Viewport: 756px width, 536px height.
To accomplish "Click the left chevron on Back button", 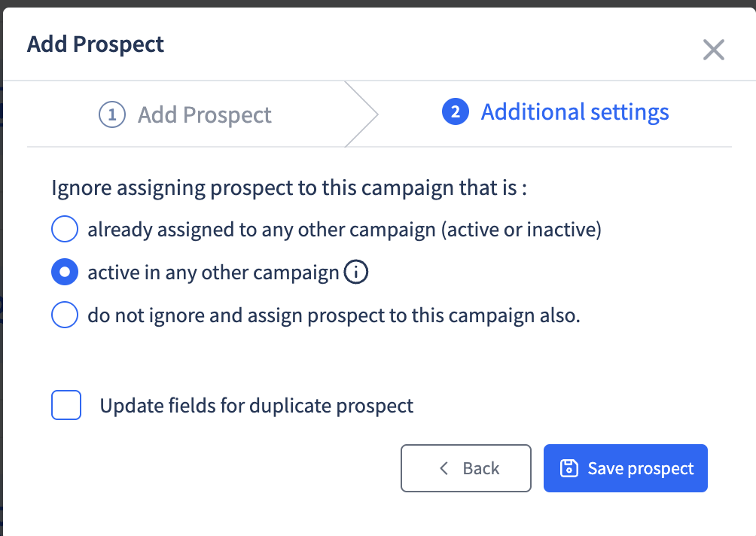I will 444,468.
